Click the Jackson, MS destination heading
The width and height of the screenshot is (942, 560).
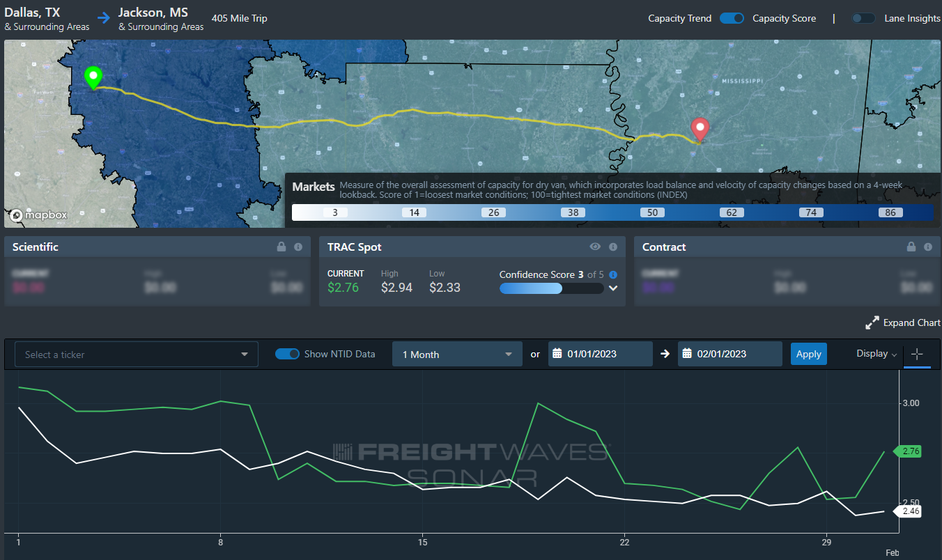click(x=154, y=13)
